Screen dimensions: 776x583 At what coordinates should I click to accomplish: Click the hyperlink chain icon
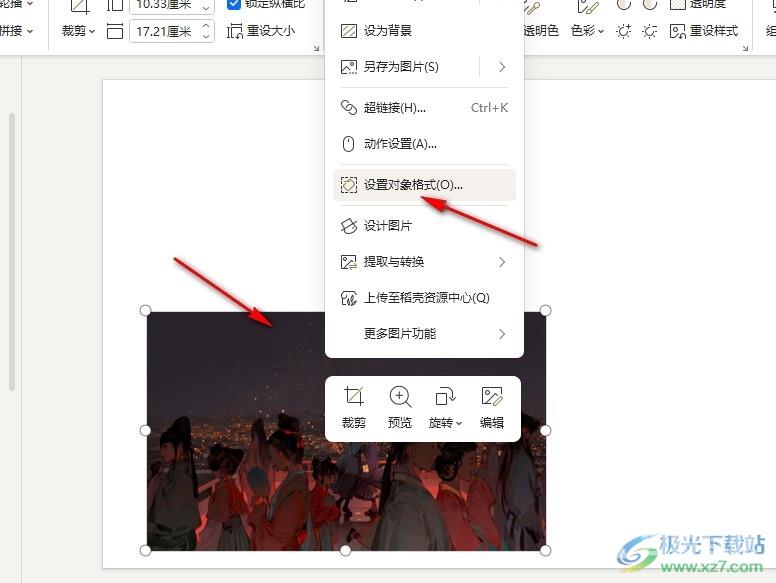pos(349,107)
